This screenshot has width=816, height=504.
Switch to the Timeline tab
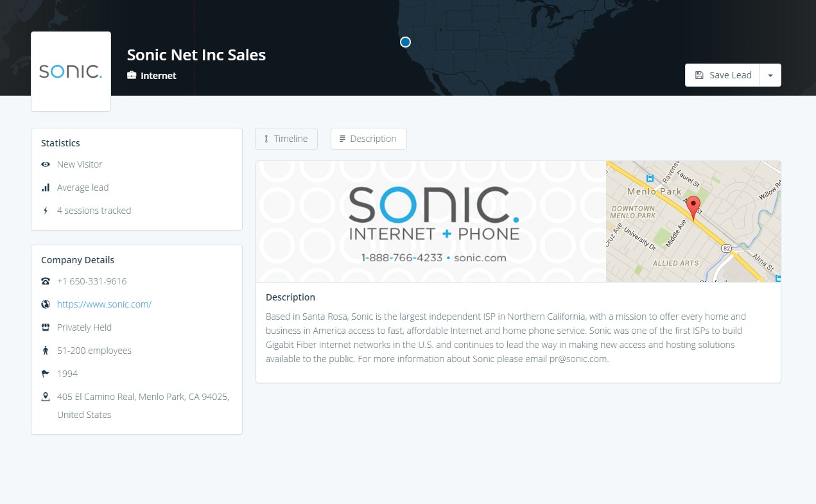[x=286, y=138]
